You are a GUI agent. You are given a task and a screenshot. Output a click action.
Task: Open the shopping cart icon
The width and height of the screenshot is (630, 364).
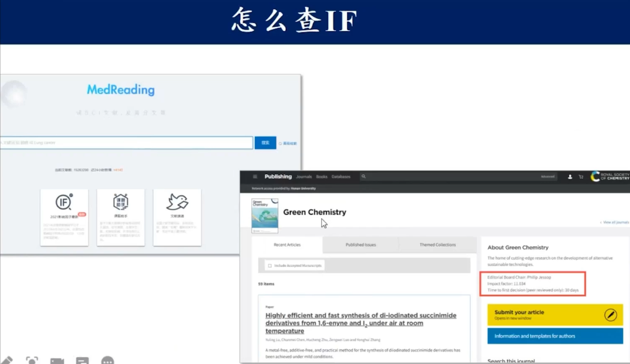click(581, 177)
